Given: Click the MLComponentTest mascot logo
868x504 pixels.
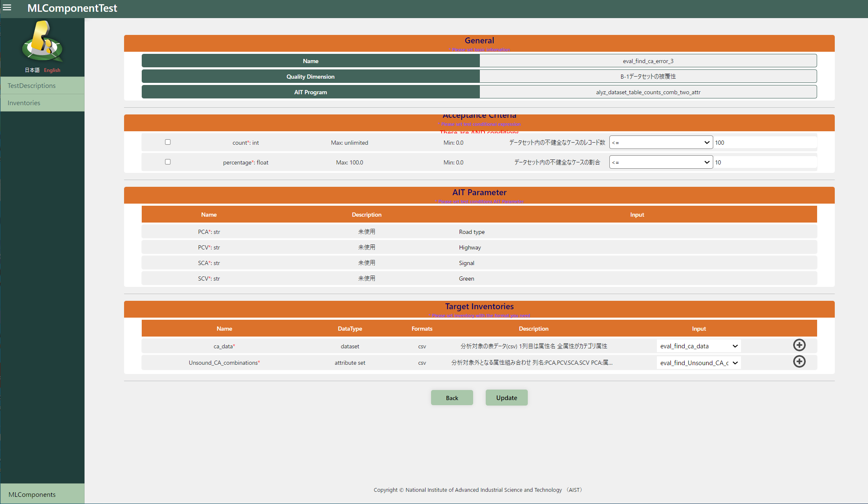Looking at the screenshot, I should point(42,42).
